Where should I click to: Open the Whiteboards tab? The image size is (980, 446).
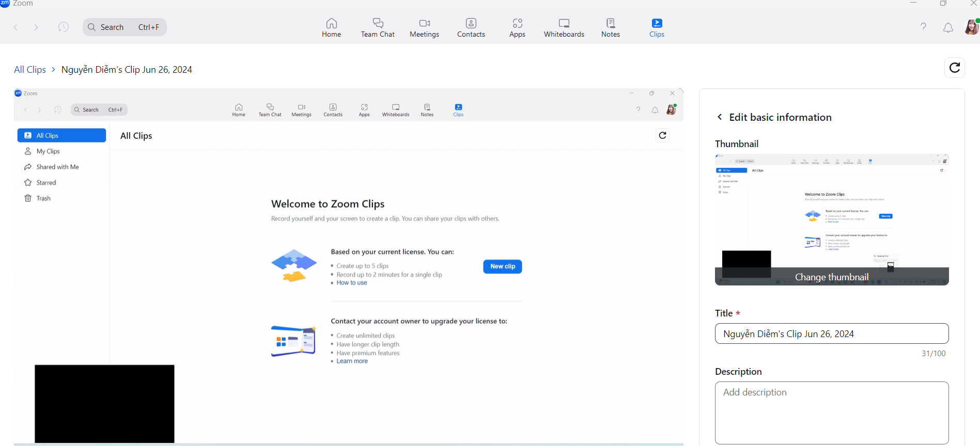564,28
